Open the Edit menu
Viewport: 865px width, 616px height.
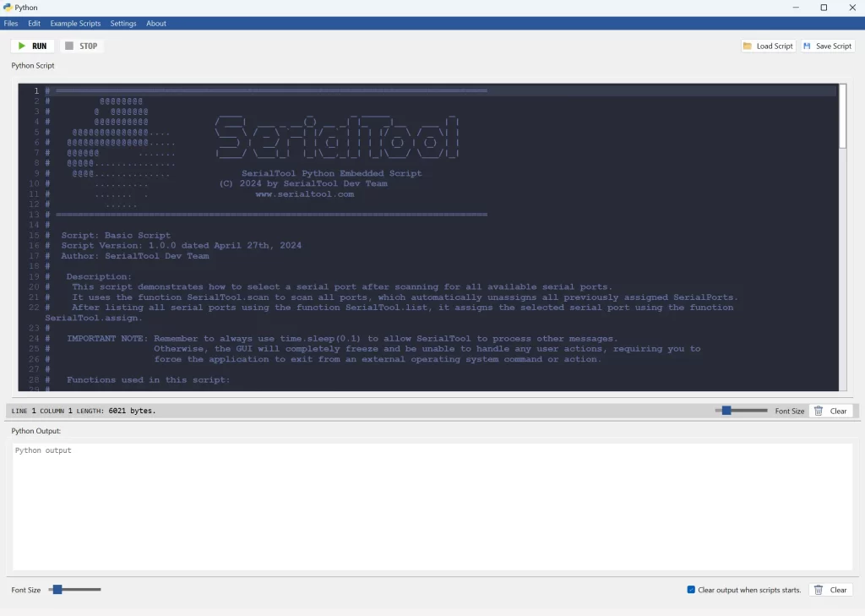[34, 23]
